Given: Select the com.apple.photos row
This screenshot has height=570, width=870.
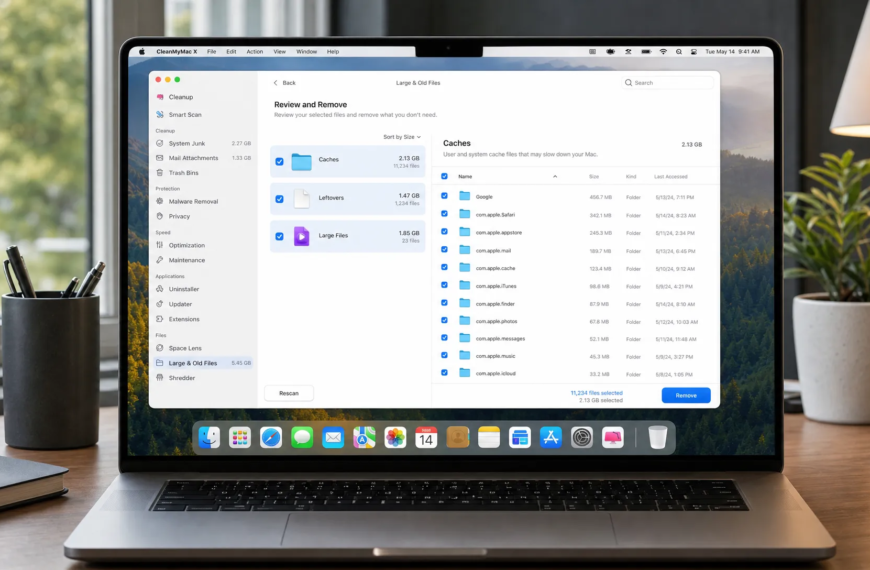Looking at the screenshot, I should pyautogui.click(x=574, y=321).
